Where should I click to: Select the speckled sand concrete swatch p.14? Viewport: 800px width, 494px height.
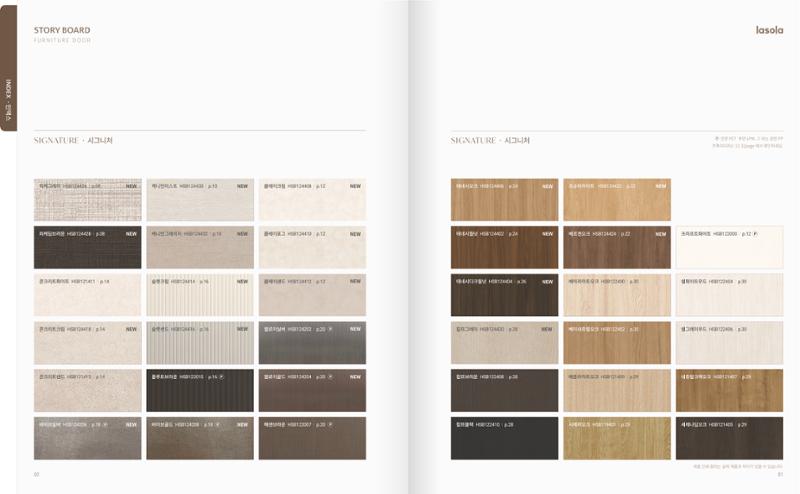coord(88,390)
